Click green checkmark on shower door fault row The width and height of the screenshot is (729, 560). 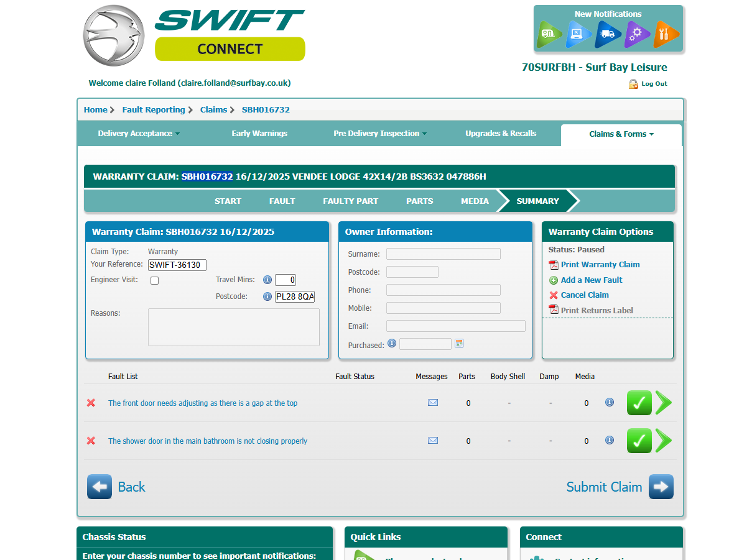click(639, 441)
